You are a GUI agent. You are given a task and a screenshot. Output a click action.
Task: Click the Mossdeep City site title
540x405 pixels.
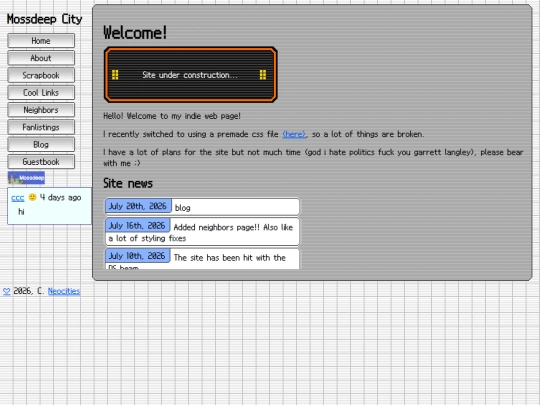point(44,19)
